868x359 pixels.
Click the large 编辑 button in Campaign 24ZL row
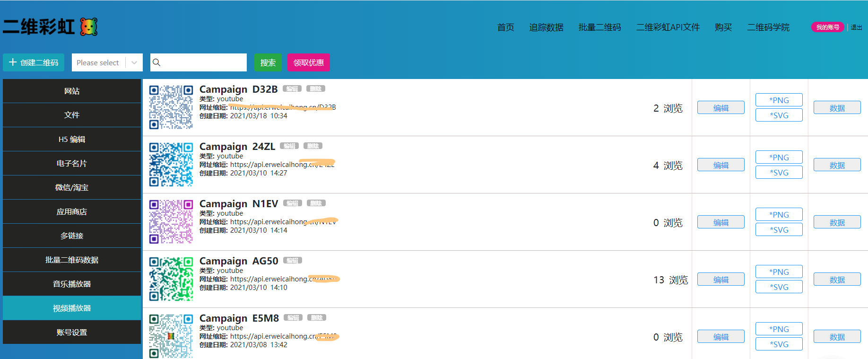[721, 165]
